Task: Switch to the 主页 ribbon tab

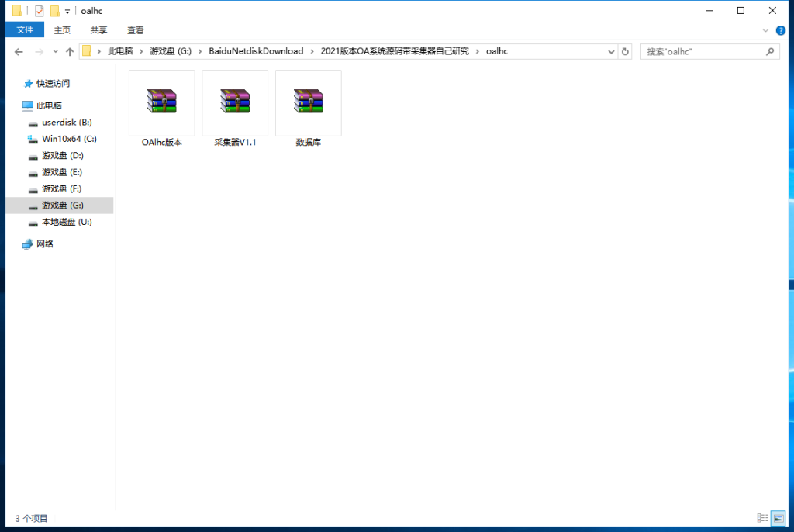Action: [62, 30]
